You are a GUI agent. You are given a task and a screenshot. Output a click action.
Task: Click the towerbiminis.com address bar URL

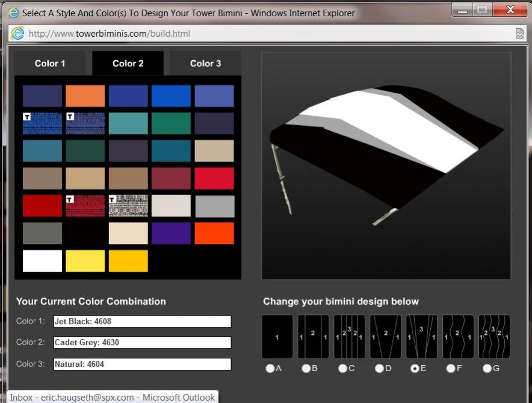110,34
